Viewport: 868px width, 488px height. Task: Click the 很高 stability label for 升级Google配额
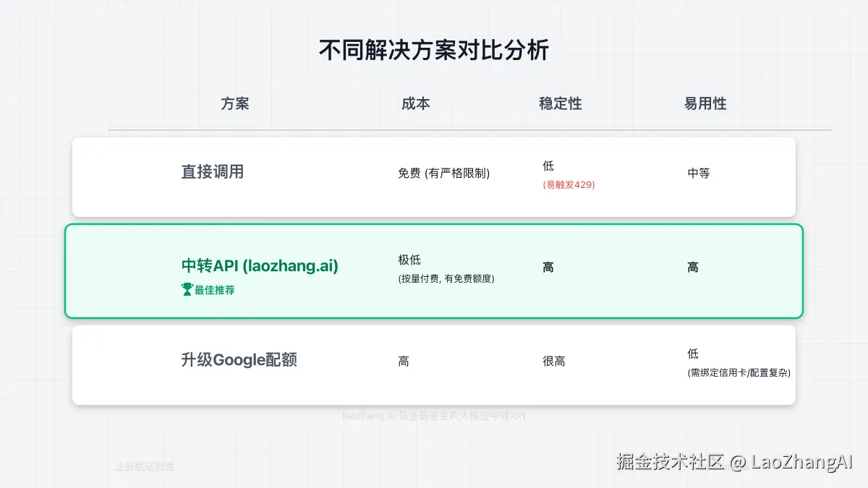tap(554, 361)
